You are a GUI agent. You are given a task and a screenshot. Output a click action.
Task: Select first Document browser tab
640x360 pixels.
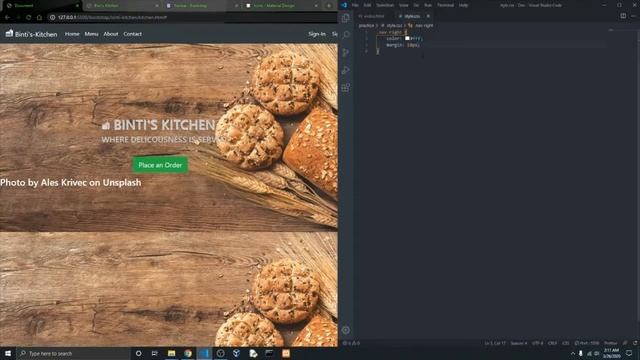tap(41, 6)
